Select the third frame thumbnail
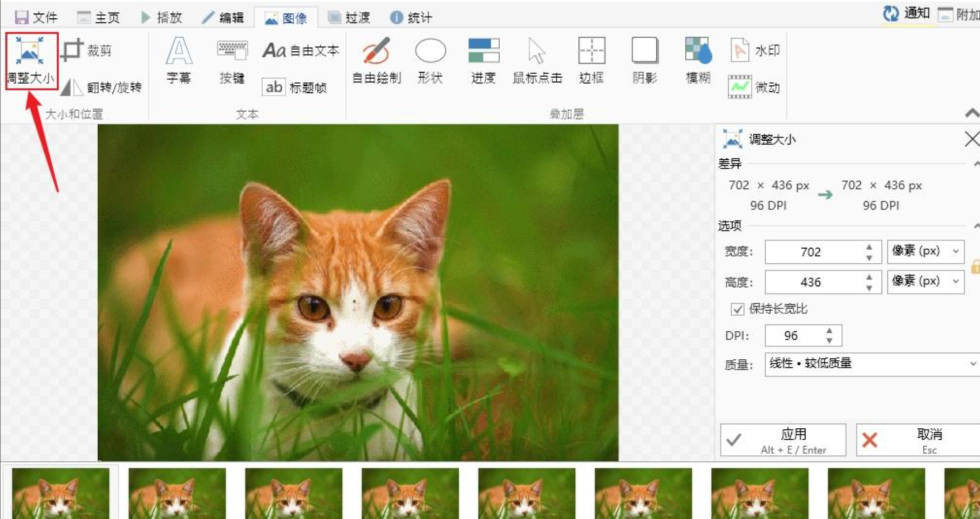Viewport: 980px width, 519px height. click(x=294, y=493)
